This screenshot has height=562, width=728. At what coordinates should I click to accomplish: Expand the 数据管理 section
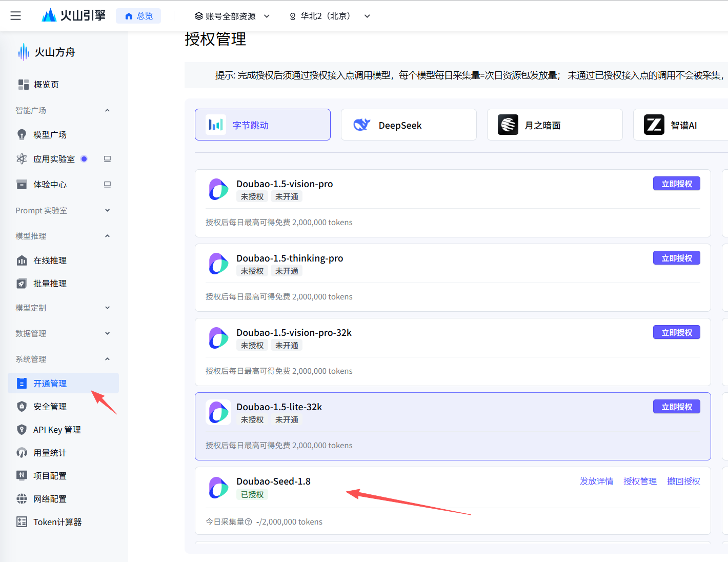click(107, 333)
